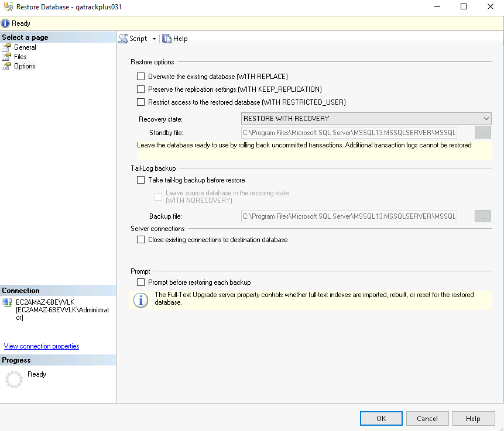Click the Help toolbar label
Viewport: 504px width, 431px height.
(180, 39)
